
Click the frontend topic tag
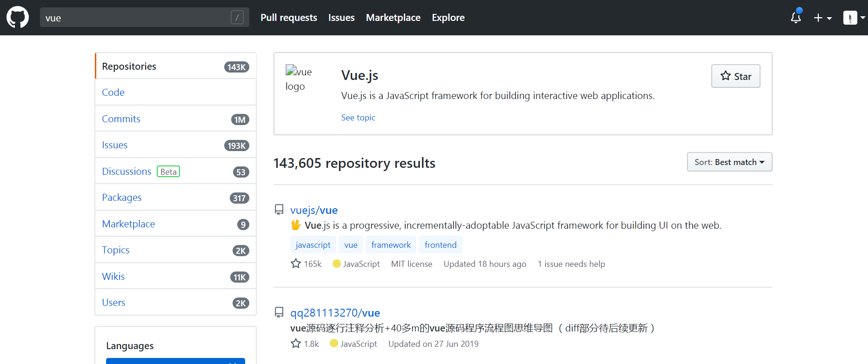click(x=441, y=245)
